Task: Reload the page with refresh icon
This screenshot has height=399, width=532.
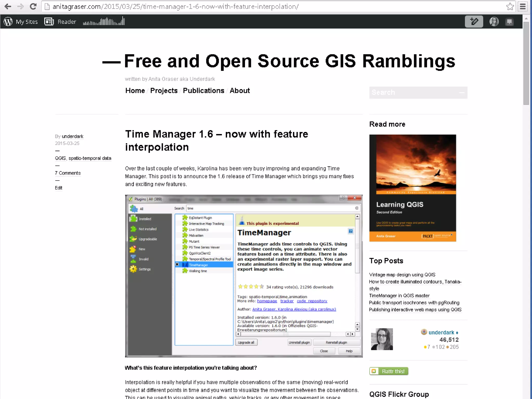Action: pos(33,6)
